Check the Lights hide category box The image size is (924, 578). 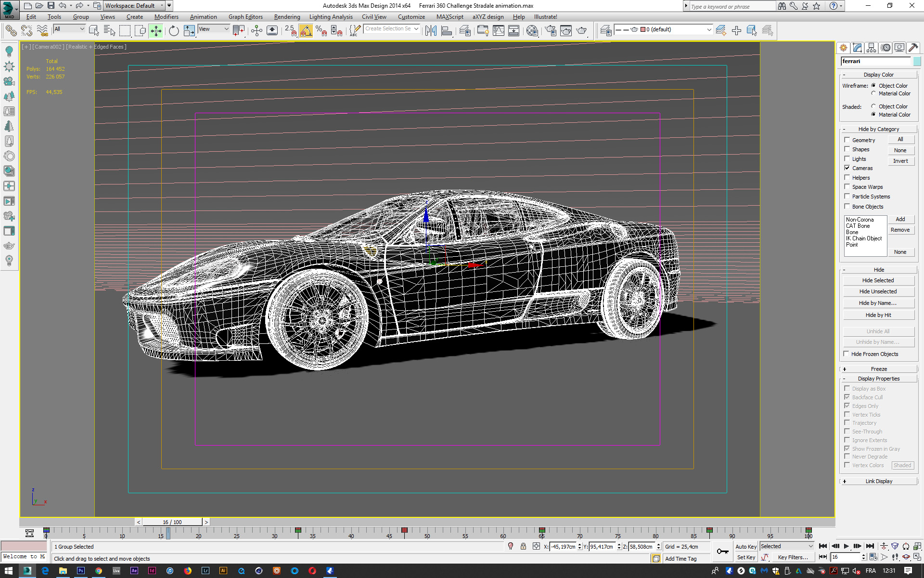pyautogui.click(x=847, y=158)
